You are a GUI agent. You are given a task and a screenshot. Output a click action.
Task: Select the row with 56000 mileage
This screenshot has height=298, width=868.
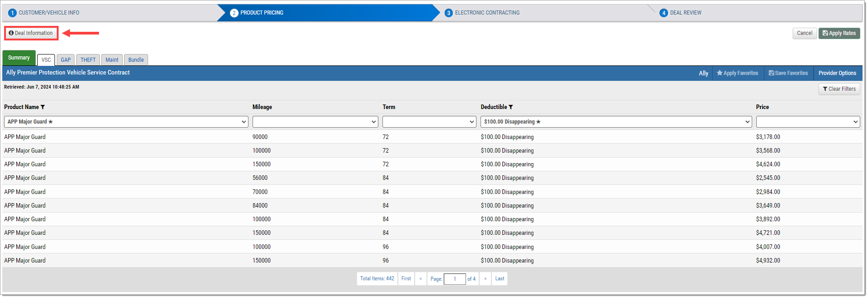432,178
